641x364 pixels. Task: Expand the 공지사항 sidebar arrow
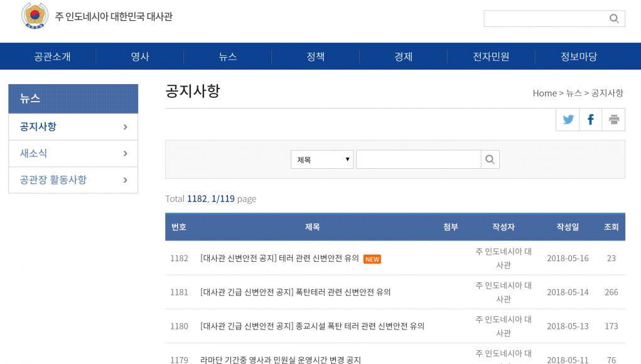click(x=126, y=127)
